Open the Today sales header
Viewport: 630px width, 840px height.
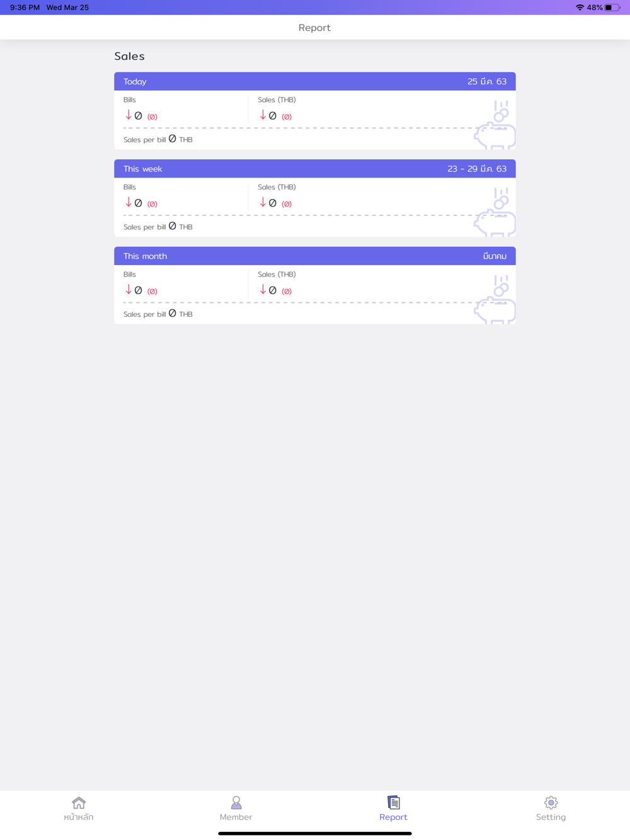pos(315,81)
